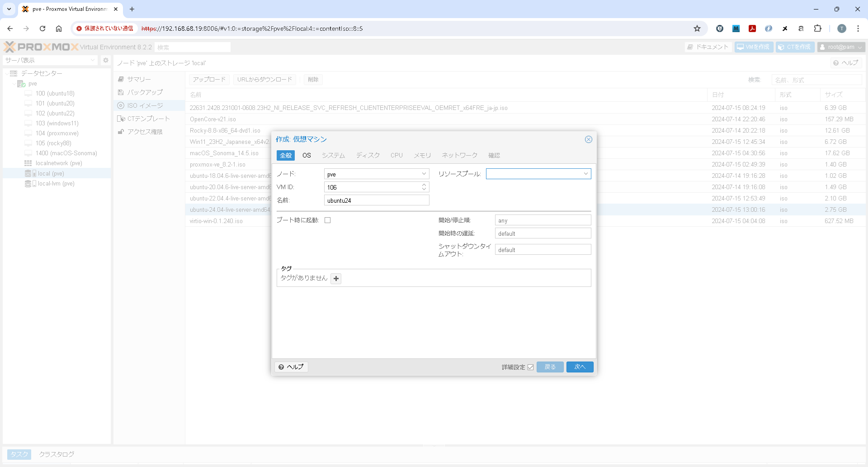Screen dimensions: 868x467
Task: Switch to the 確認 tab
Action: coord(494,155)
